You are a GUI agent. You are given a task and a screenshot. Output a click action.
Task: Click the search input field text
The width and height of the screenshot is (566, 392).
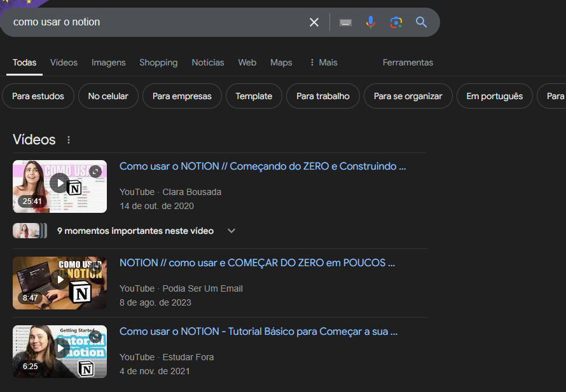[57, 22]
